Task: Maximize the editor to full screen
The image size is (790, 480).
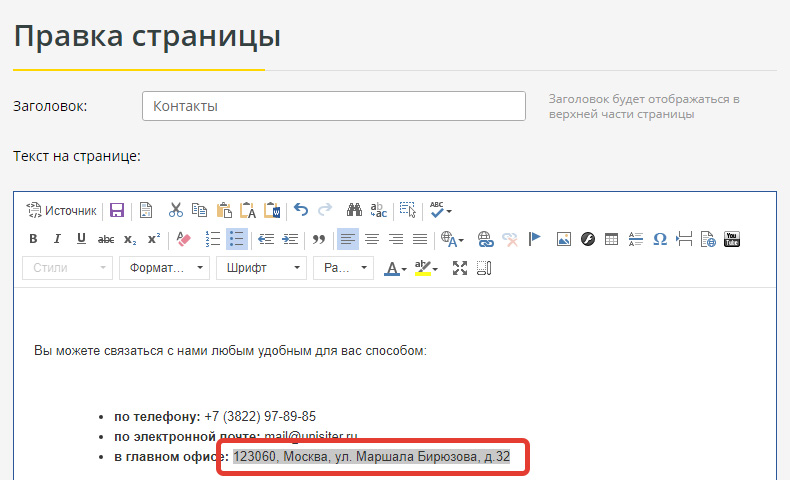Action: tap(460, 268)
